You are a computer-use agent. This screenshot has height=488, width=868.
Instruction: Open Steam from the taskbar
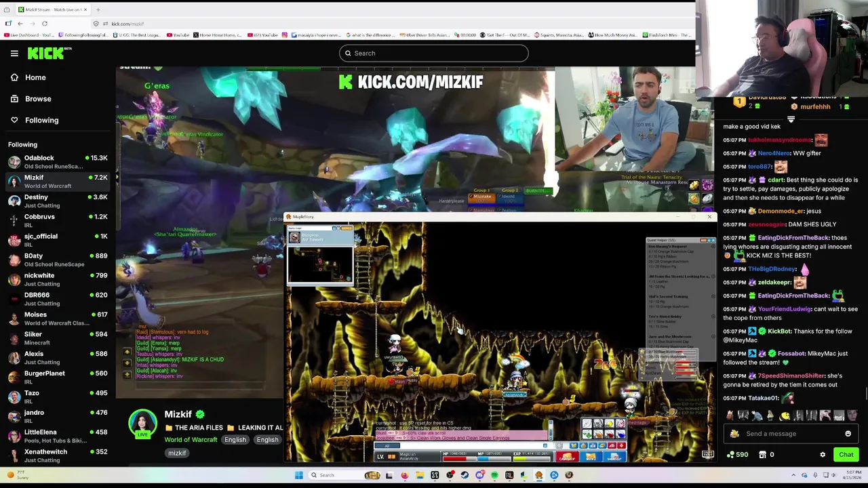(465, 475)
